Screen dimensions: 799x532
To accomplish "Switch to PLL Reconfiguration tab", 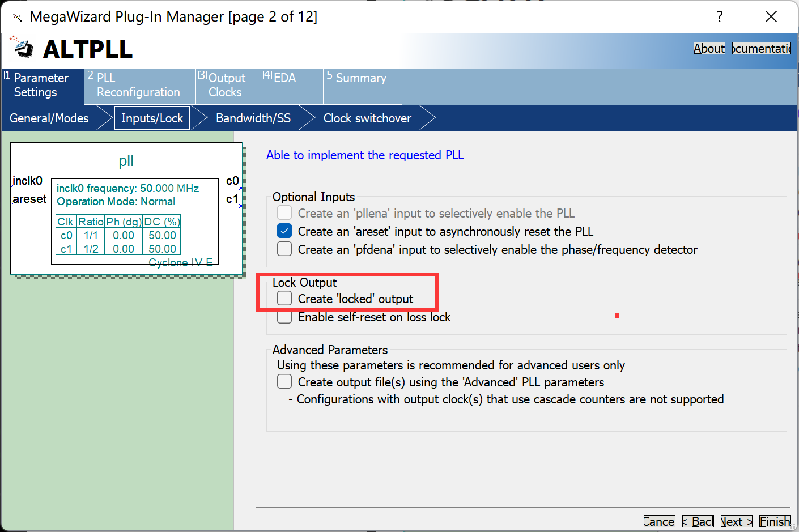I will point(140,86).
